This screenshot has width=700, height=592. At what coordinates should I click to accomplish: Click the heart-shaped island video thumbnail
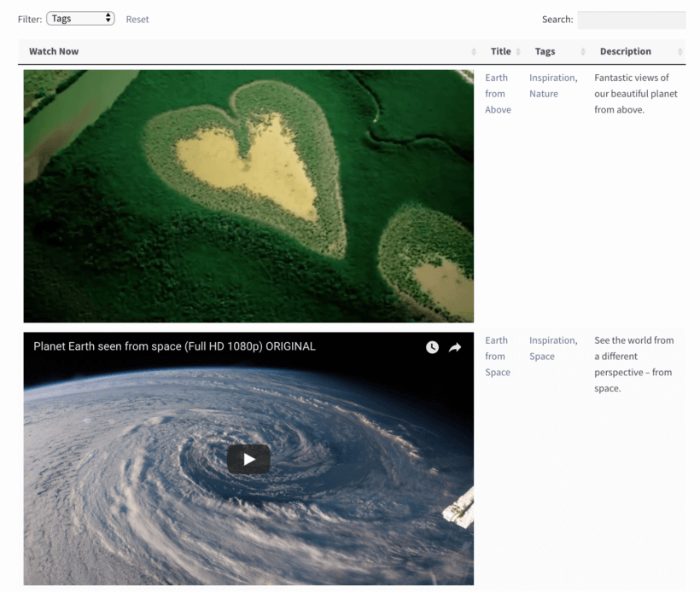tap(248, 196)
